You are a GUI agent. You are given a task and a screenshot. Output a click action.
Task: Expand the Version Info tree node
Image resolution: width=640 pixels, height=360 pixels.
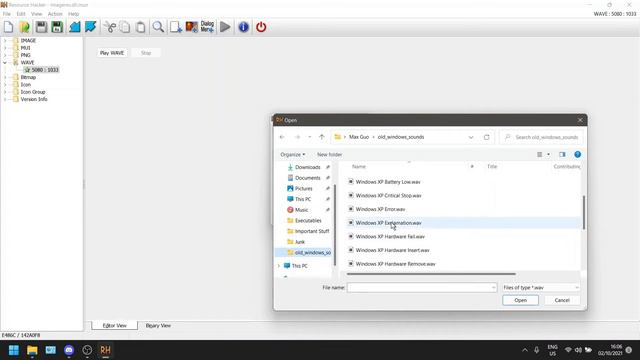[x=5, y=99]
